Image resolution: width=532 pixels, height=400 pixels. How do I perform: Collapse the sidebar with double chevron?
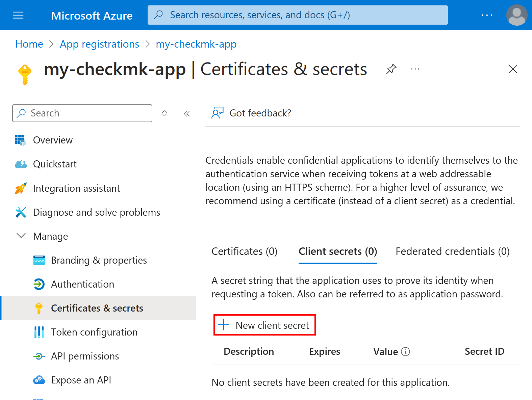point(187,113)
